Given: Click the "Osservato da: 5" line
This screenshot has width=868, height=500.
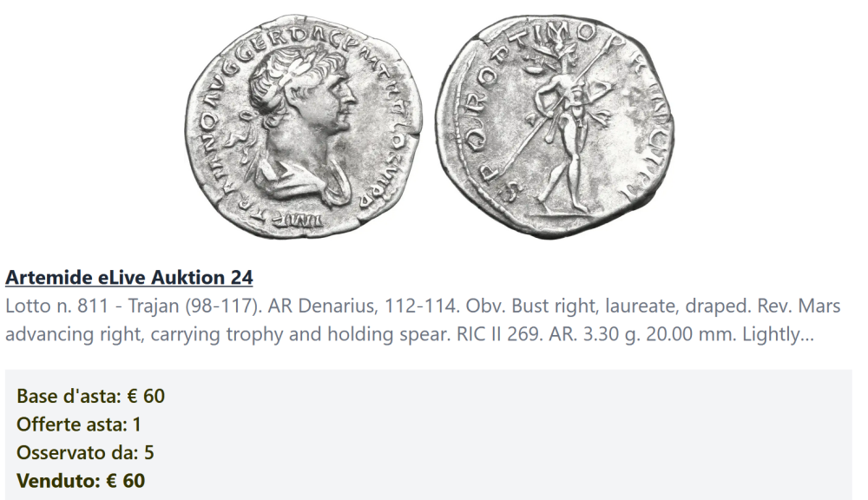Looking at the screenshot, I should click(85, 452).
